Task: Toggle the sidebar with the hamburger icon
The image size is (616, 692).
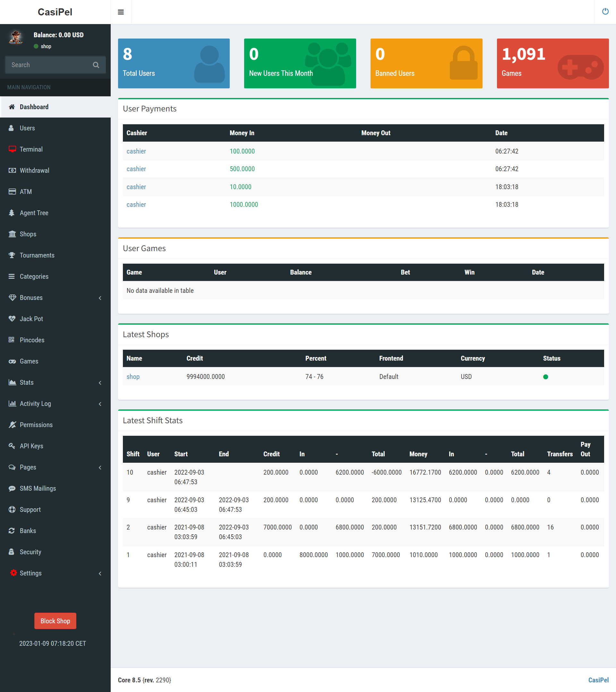Action: point(121,12)
